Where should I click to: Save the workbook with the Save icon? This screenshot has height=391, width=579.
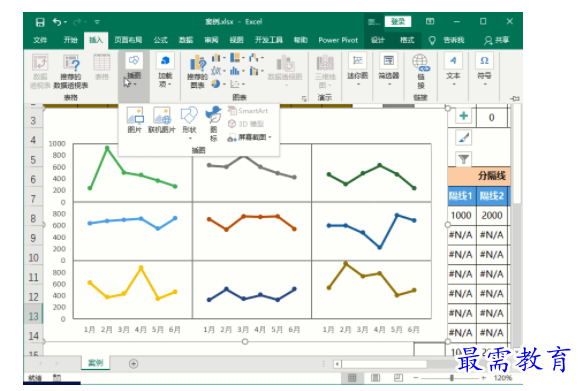(x=40, y=22)
